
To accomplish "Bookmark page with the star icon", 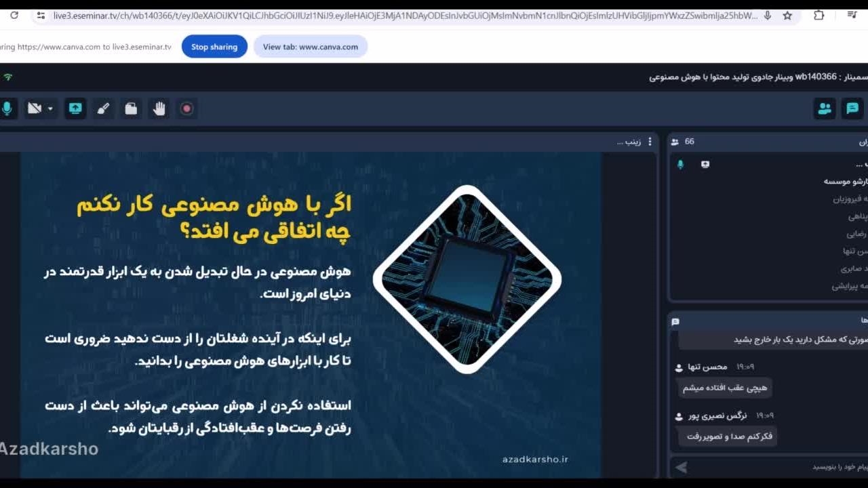I will pyautogui.click(x=787, y=16).
